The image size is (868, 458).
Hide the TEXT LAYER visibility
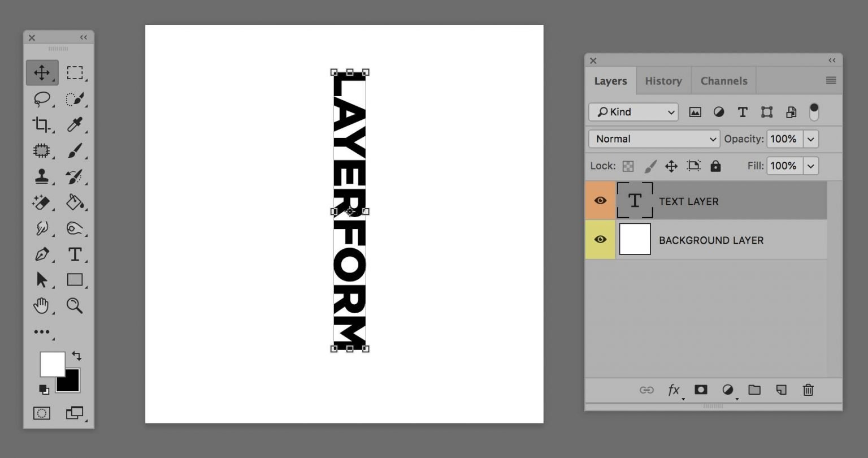[x=600, y=200]
